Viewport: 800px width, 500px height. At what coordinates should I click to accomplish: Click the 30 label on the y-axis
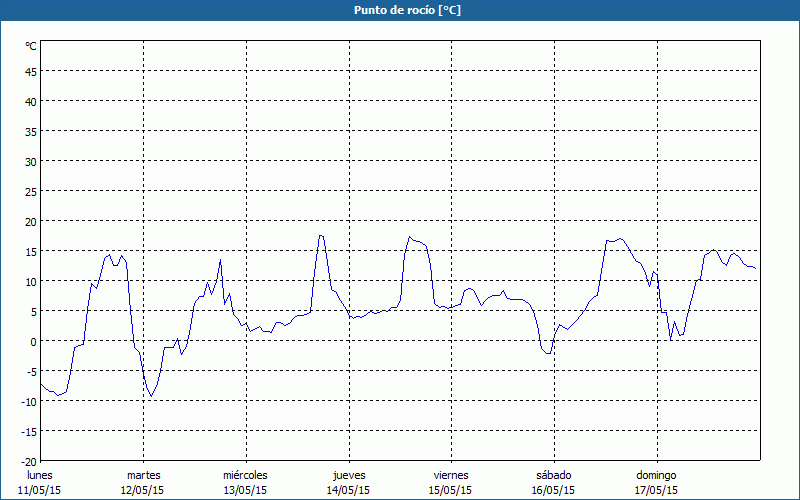pyautogui.click(x=31, y=161)
